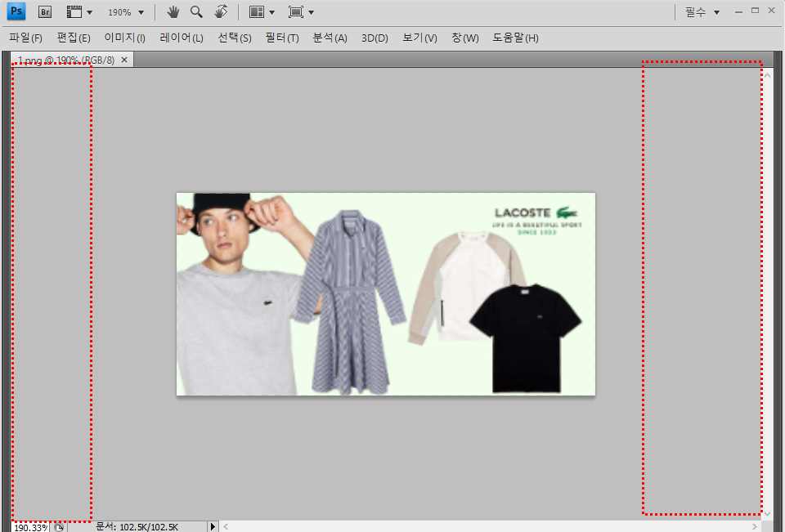Image resolution: width=785 pixels, height=532 pixels.
Task: Click the horizontal scrollbar right arrow
Action: (755, 526)
